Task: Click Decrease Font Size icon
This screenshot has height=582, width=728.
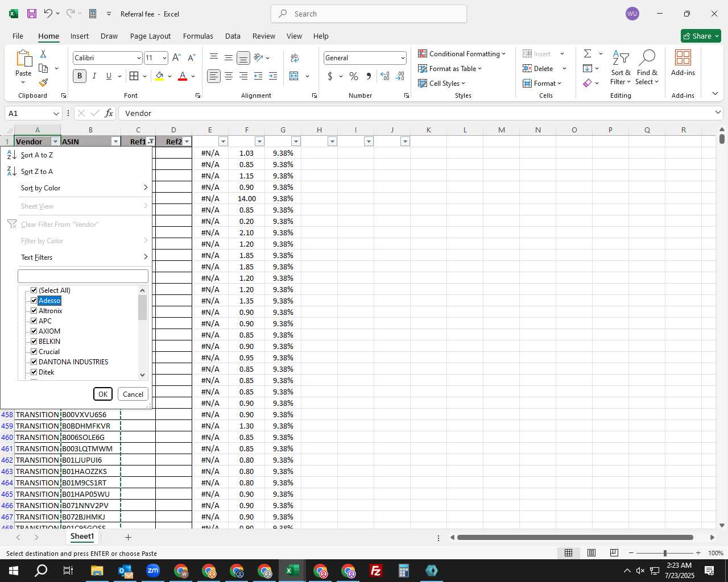Action: click(x=191, y=57)
